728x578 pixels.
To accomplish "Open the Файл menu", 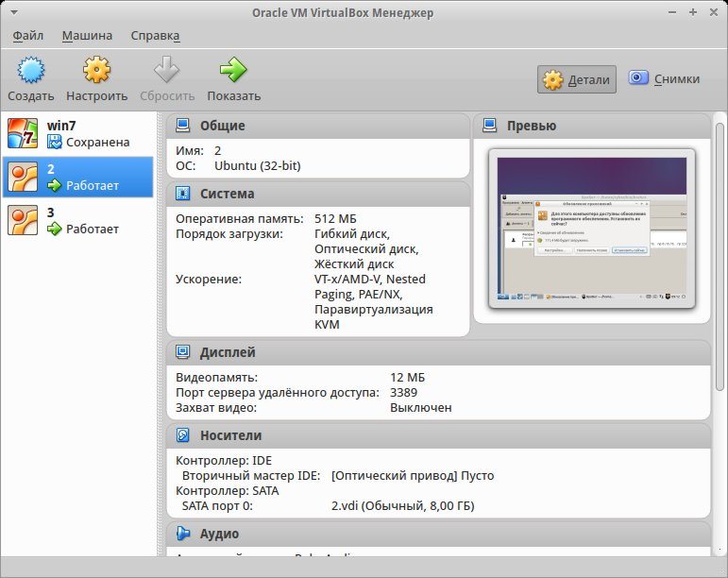I will point(28,35).
